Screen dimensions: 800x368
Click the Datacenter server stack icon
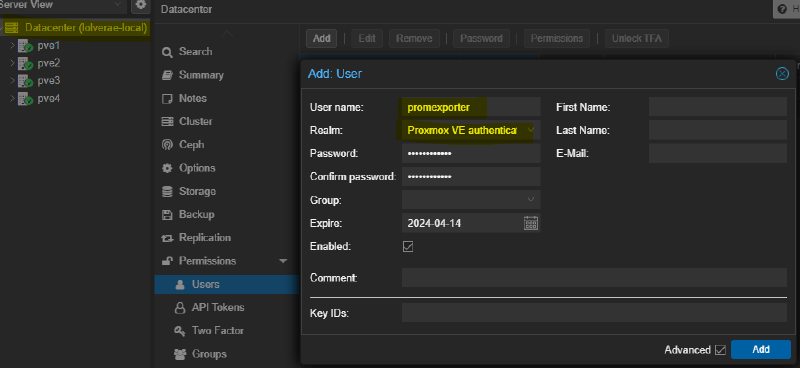click(11, 28)
